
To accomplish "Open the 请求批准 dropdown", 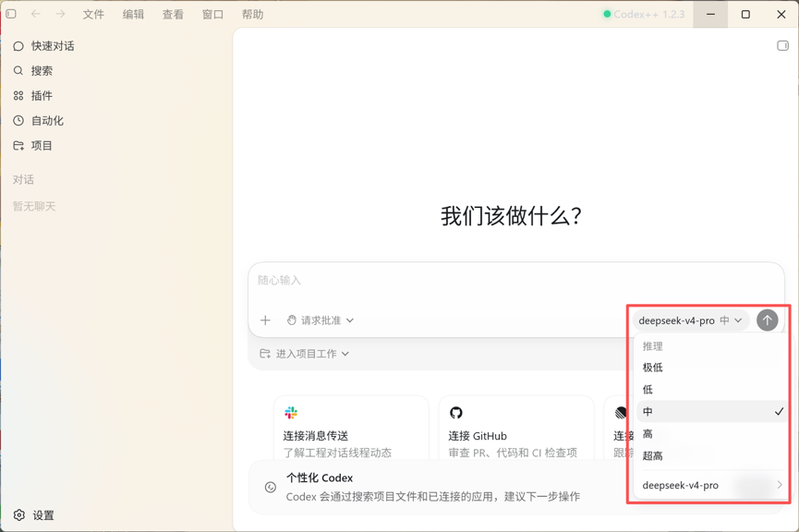I will click(320, 320).
